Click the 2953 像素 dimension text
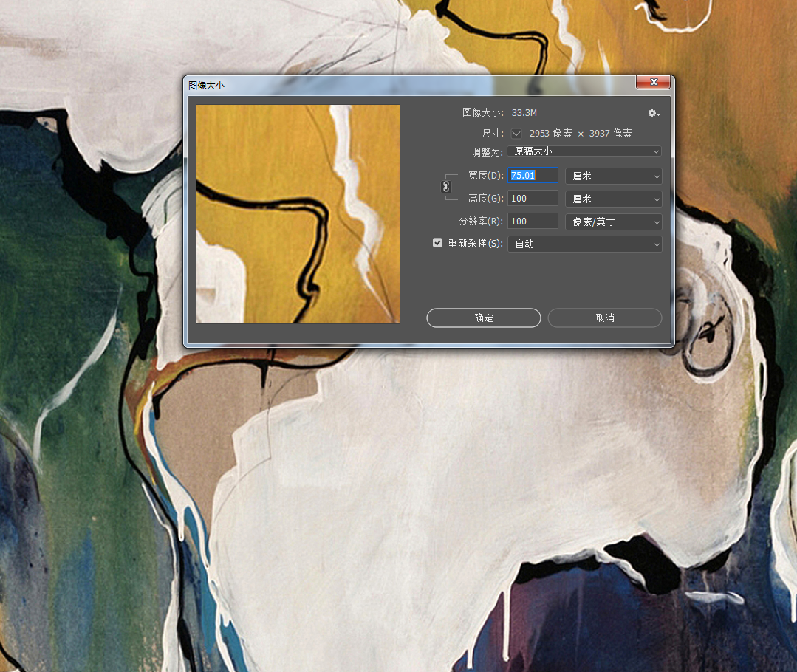Image resolution: width=797 pixels, height=672 pixels. point(550,133)
